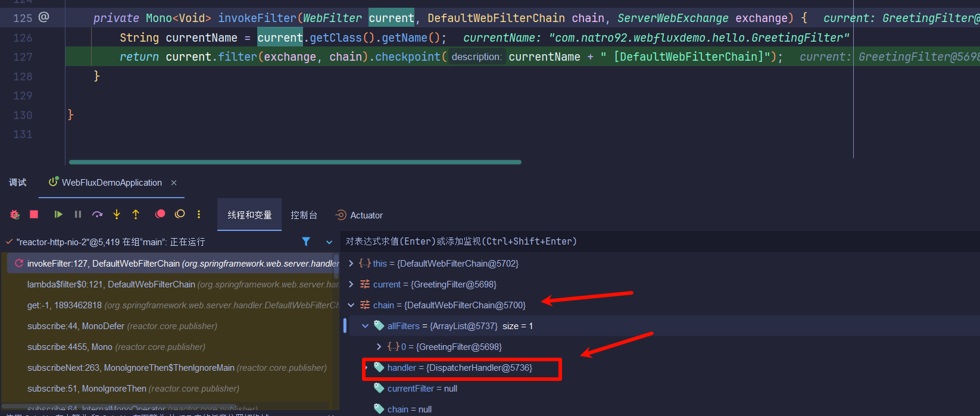Click the 'description:' inlay hint on line 127
Image resolution: width=980 pixels, height=416 pixels.
[x=476, y=57]
